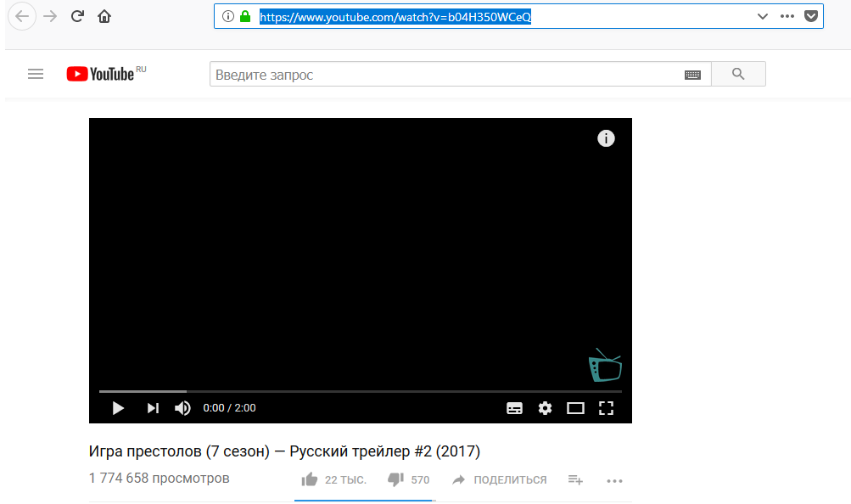Go forward with the browser forward arrow
Screen dimensions: 851x504
50,16
